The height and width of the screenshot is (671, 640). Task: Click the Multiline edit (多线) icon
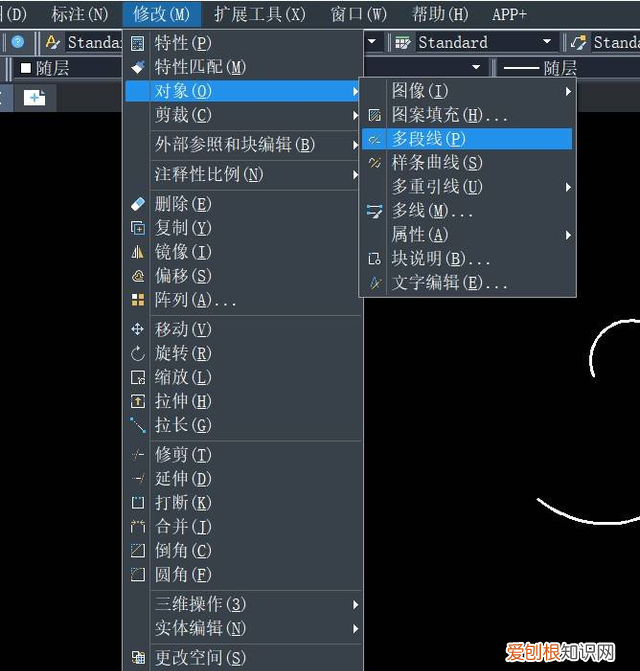point(375,211)
